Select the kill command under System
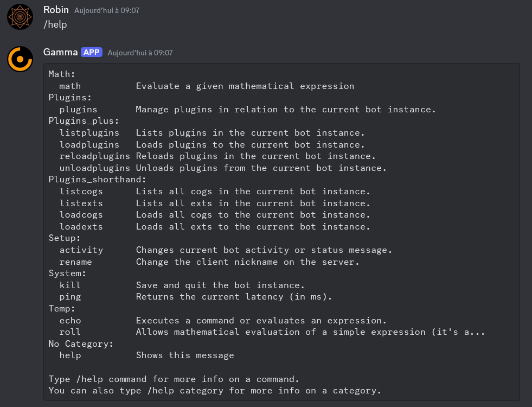Image resolution: width=532 pixels, height=407 pixels. [70, 285]
